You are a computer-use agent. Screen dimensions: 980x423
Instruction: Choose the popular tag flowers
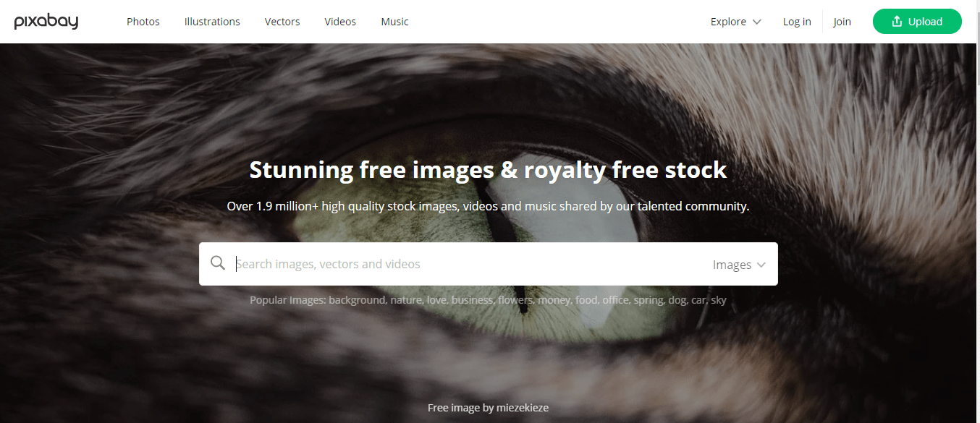[515, 299]
